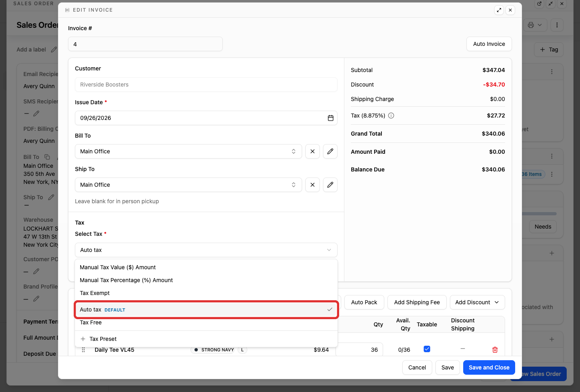The width and height of the screenshot is (580, 392).
Task: Edit the label pencil icon on Sales Order
Action: pos(54,50)
